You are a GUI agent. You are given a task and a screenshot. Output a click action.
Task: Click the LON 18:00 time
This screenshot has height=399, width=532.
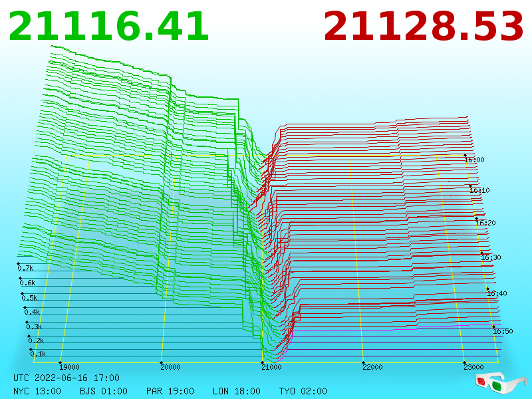coord(237,391)
